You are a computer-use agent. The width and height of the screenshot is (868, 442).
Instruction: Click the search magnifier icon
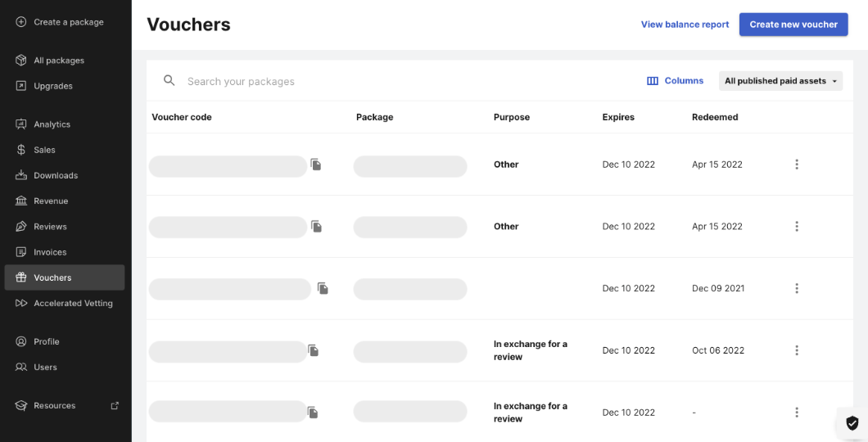170,81
